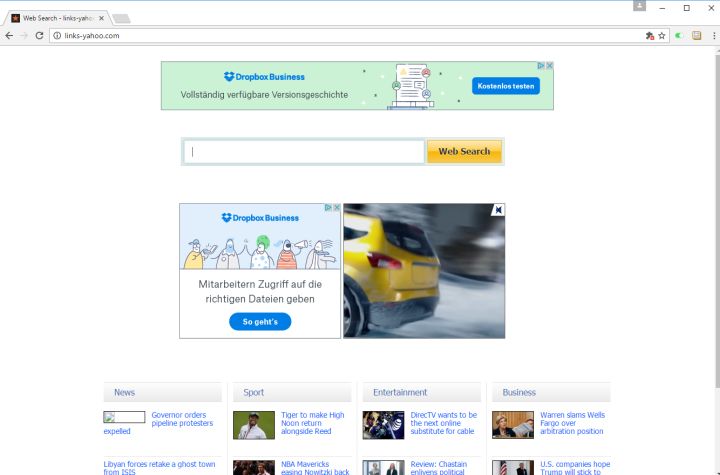Bookmark this page with the star icon
The width and height of the screenshot is (720, 475).
[662, 35]
